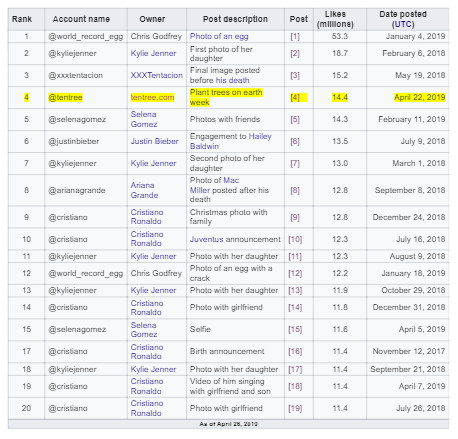
Task: Open Ariana Grande owner link
Action: pos(144,190)
